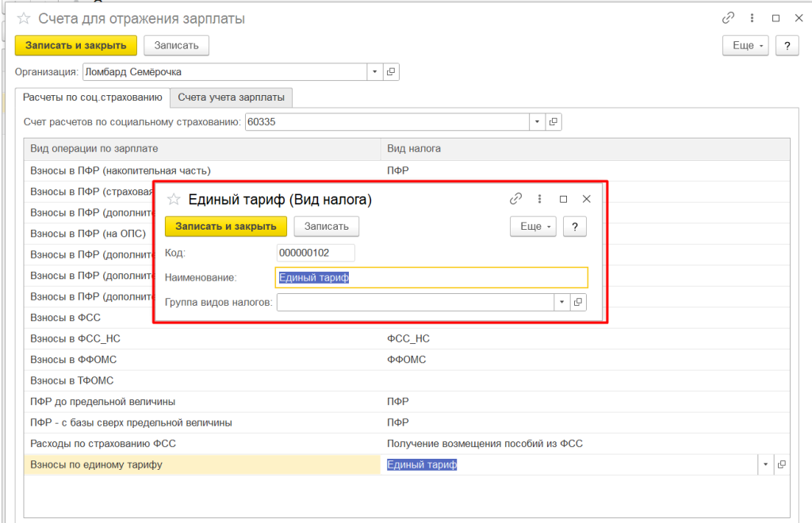The width and height of the screenshot is (812, 523).
Task: Expand the Группа видов налогов dropdown
Action: 561,303
